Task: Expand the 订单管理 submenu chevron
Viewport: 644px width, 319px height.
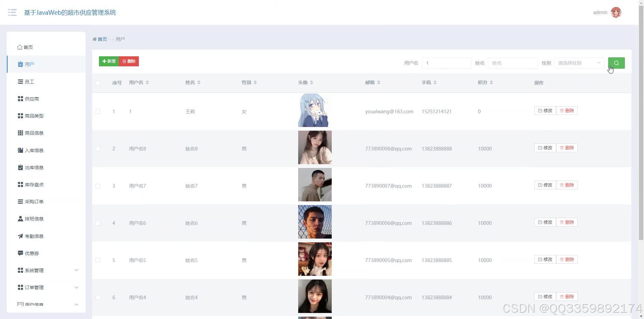Action: click(x=76, y=287)
